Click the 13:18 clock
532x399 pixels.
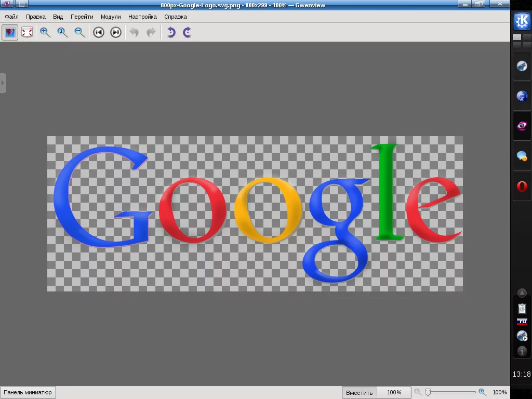[x=522, y=374]
